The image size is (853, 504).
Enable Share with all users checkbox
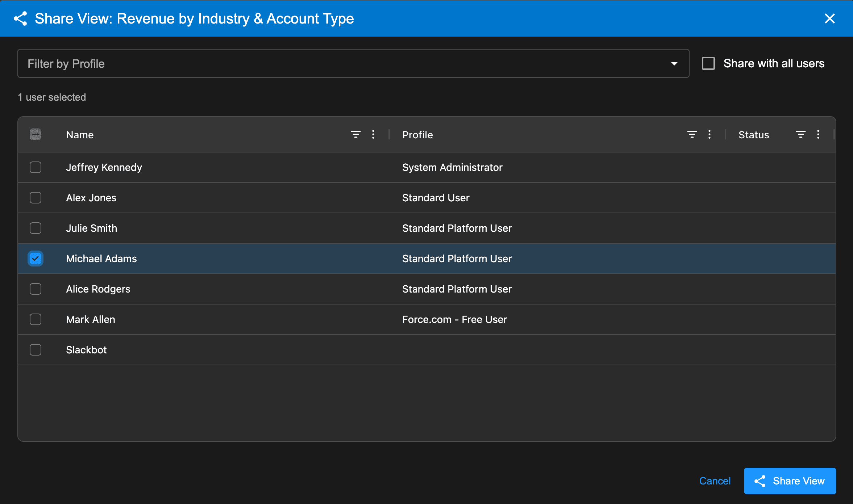(x=708, y=63)
